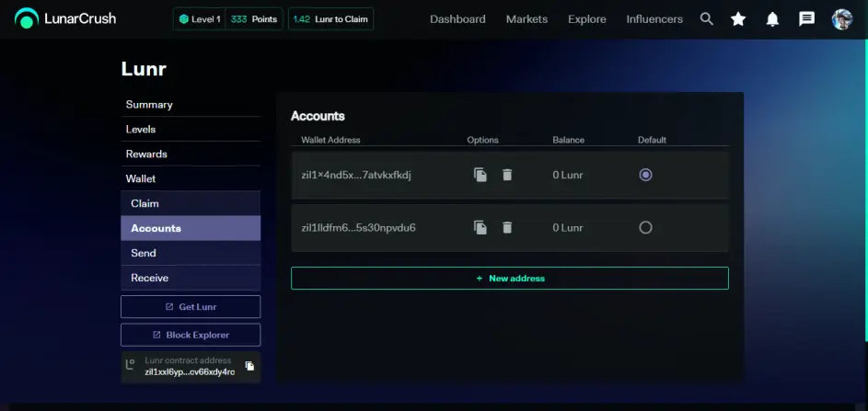This screenshot has width=868, height=411.
Task: Copy address zil1lldfm6...5s30npvdu6
Action: point(480,227)
